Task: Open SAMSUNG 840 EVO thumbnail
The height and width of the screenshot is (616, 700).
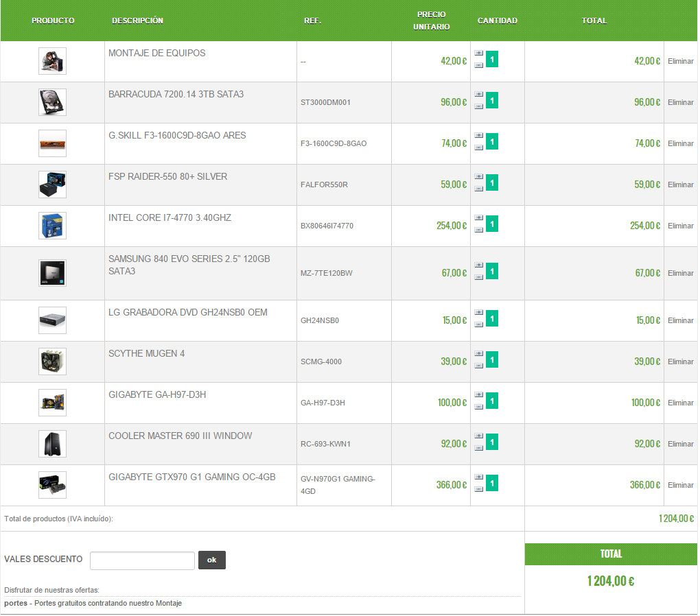Action: point(52,273)
